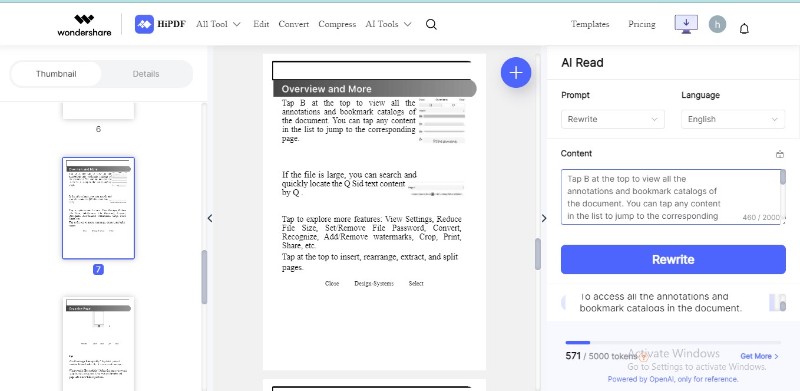Expand the All Tool dropdown
800x391 pixels.
(x=218, y=24)
